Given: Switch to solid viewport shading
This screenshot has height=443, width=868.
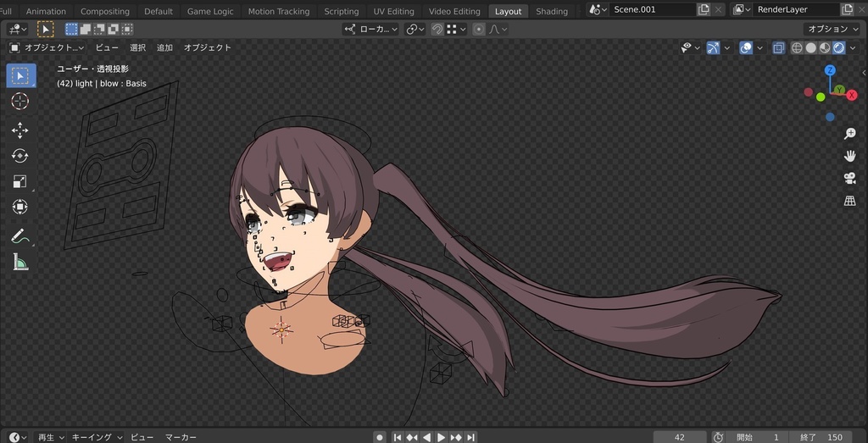Looking at the screenshot, I should pos(811,48).
